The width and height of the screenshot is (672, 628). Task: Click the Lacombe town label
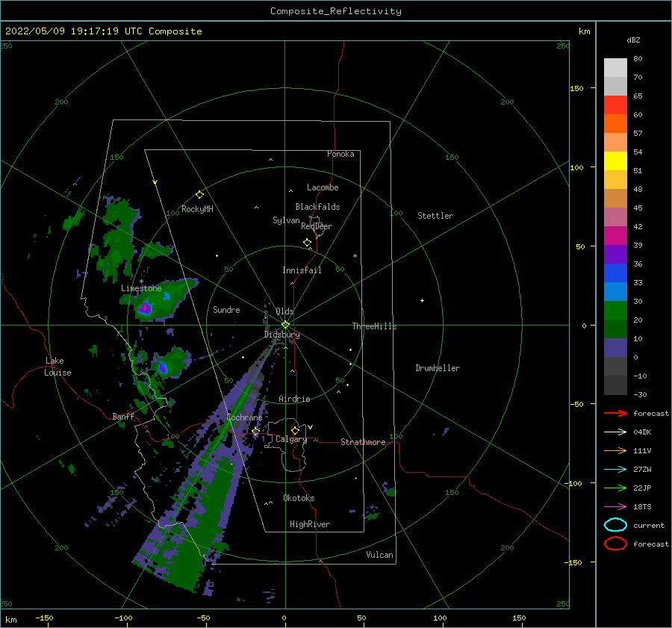[323, 187]
